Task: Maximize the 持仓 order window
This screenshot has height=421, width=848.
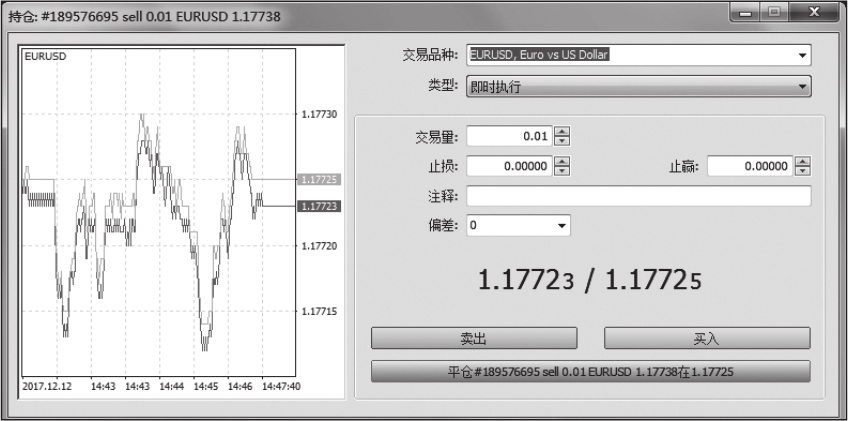Action: pos(776,12)
